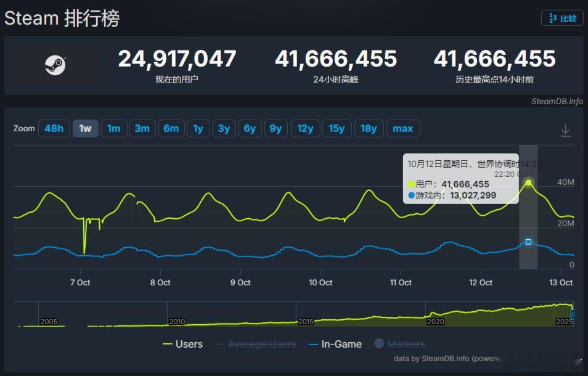
Task: Click the 24,917,047 current users number
Action: pos(177,59)
